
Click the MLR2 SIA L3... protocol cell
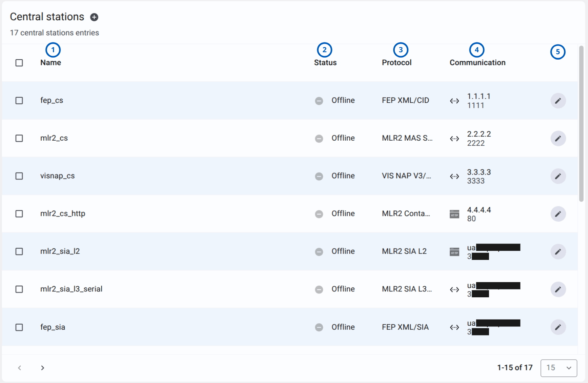(x=407, y=289)
